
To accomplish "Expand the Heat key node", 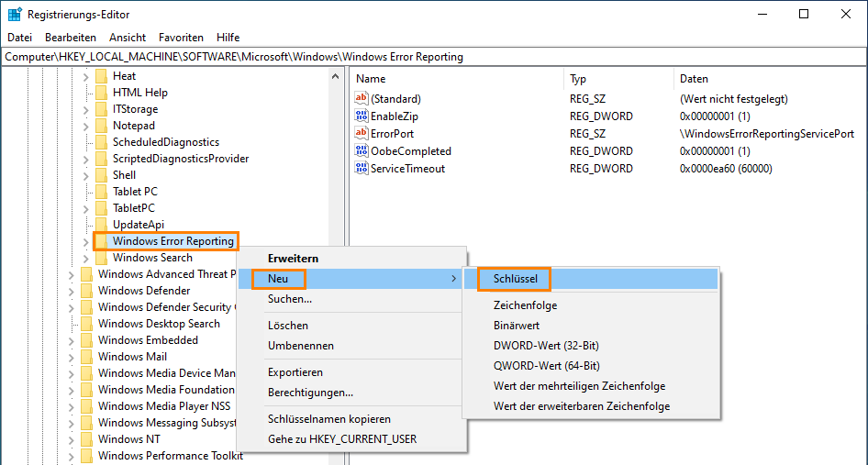I will (x=86, y=76).
